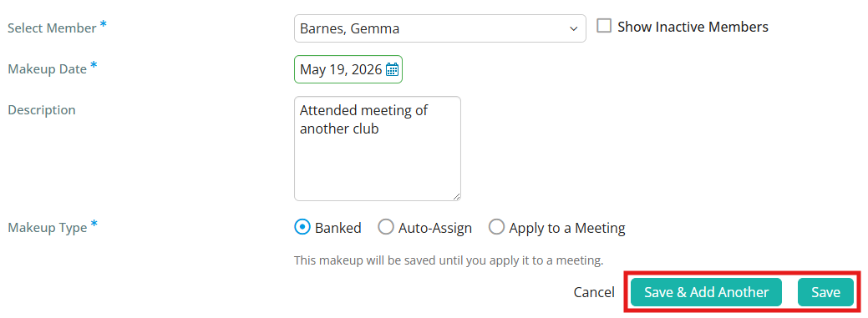Click the Apply to a Meeting label
The image size is (868, 318).
click(x=567, y=228)
